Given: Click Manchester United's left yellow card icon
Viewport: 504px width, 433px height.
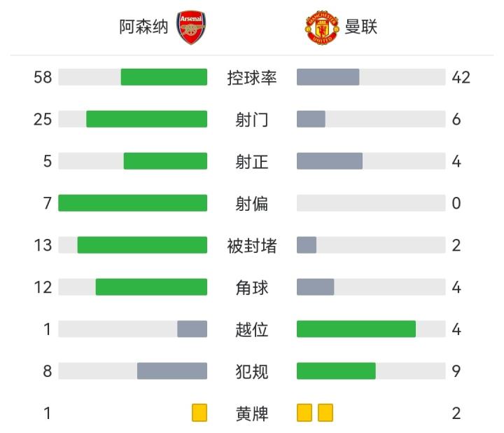Looking at the screenshot, I should pyautogui.click(x=304, y=413).
